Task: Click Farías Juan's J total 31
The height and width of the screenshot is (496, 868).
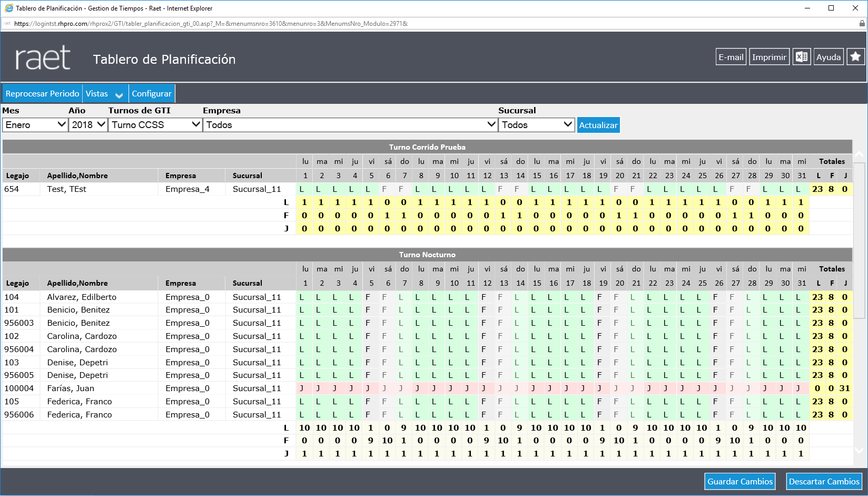Action: coord(845,388)
